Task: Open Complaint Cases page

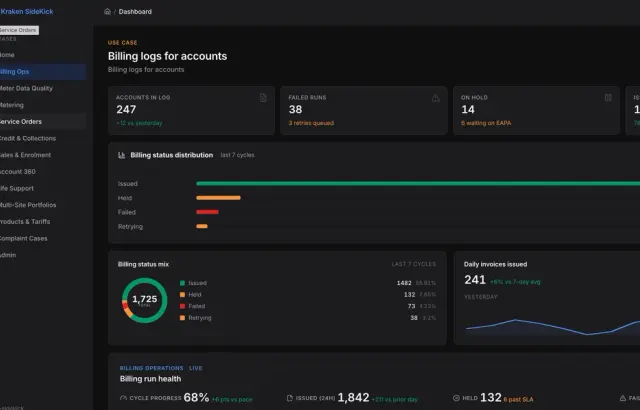Action: pos(43,239)
